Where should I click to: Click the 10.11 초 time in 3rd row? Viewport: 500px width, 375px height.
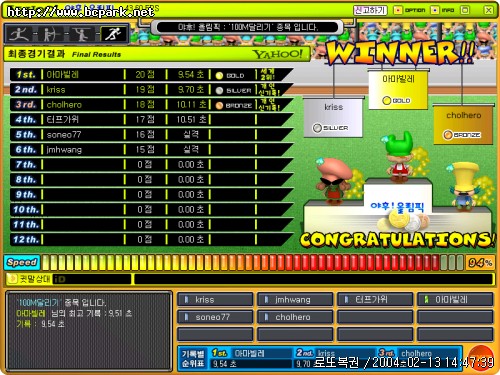pyautogui.click(x=191, y=105)
